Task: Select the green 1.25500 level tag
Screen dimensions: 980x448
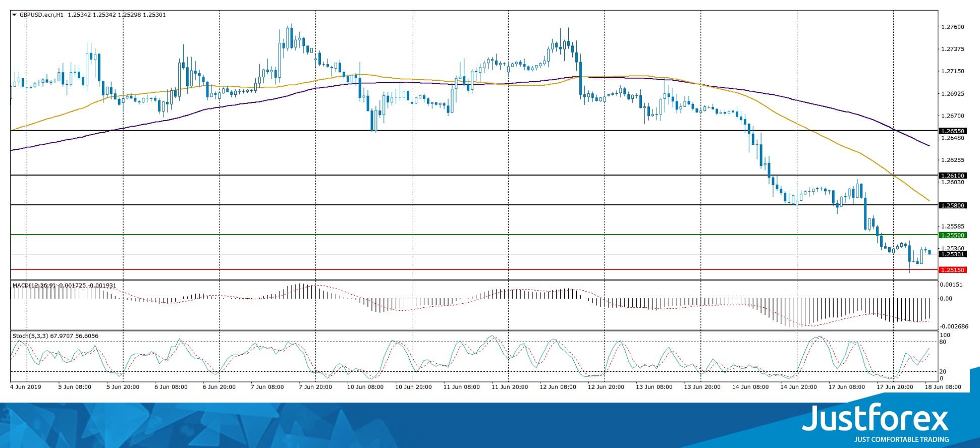Action: click(x=952, y=235)
